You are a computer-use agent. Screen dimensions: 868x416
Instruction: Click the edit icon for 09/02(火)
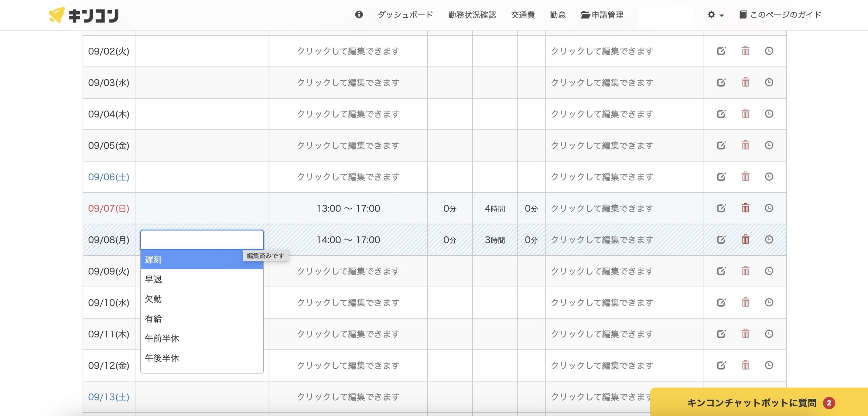[x=721, y=51]
